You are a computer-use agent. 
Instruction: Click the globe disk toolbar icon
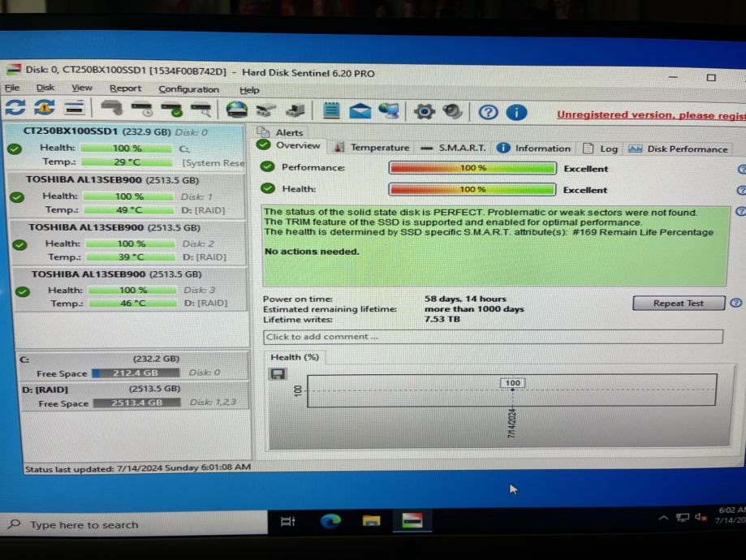click(x=236, y=110)
